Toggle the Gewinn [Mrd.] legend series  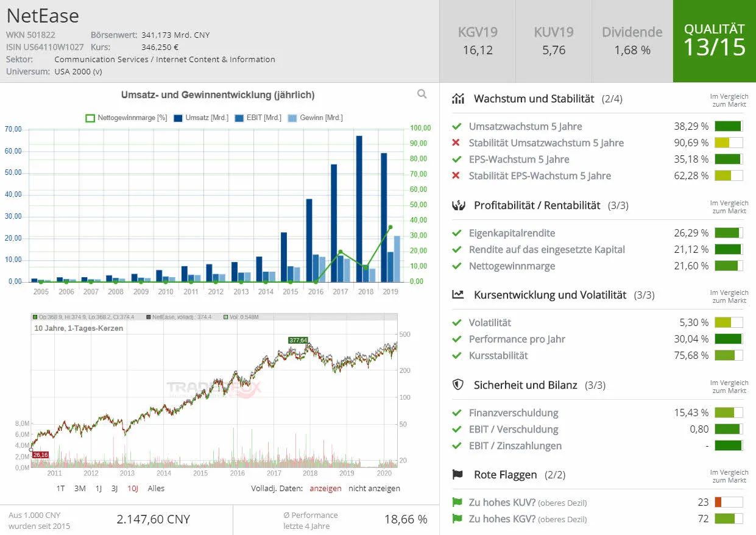[315, 118]
